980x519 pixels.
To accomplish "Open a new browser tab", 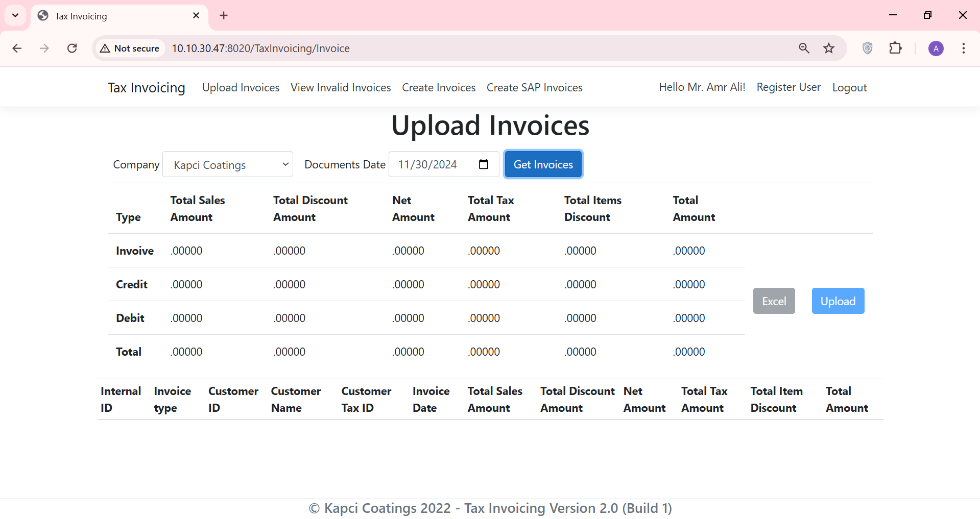I will tap(223, 15).
